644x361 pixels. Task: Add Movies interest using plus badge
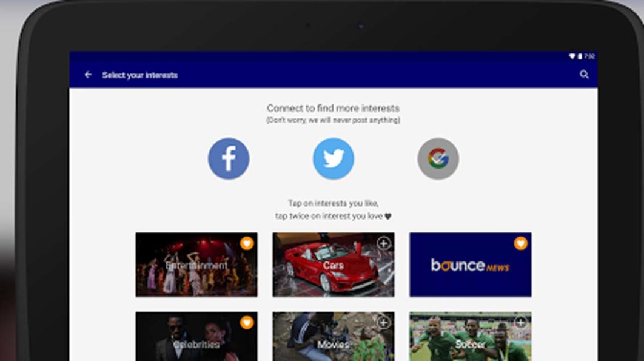coord(383,322)
